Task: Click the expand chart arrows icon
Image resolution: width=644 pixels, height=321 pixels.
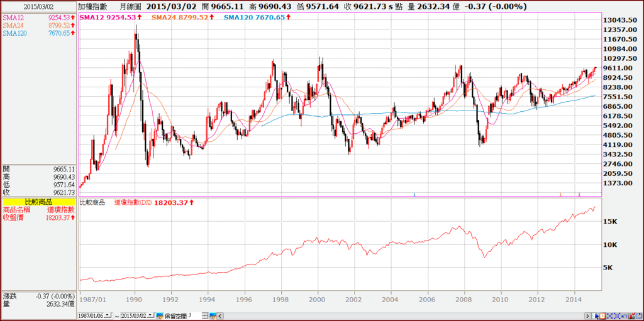Action: coord(617,316)
